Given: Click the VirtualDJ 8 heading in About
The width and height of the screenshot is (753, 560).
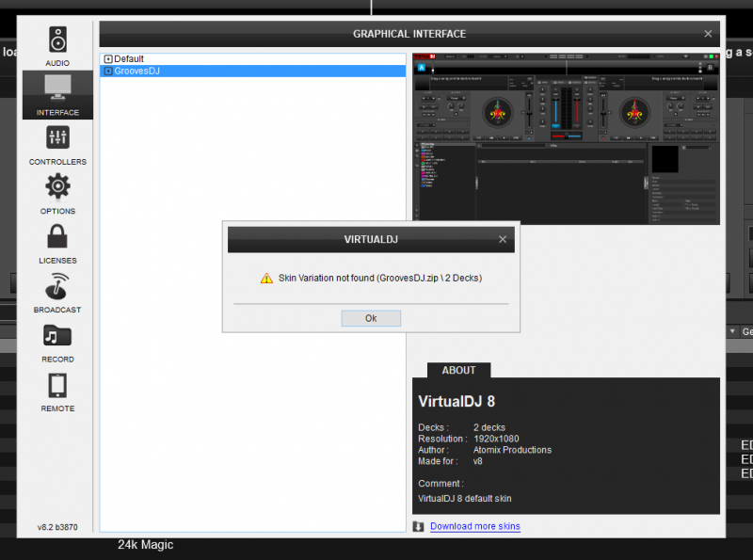Looking at the screenshot, I should [x=457, y=402].
